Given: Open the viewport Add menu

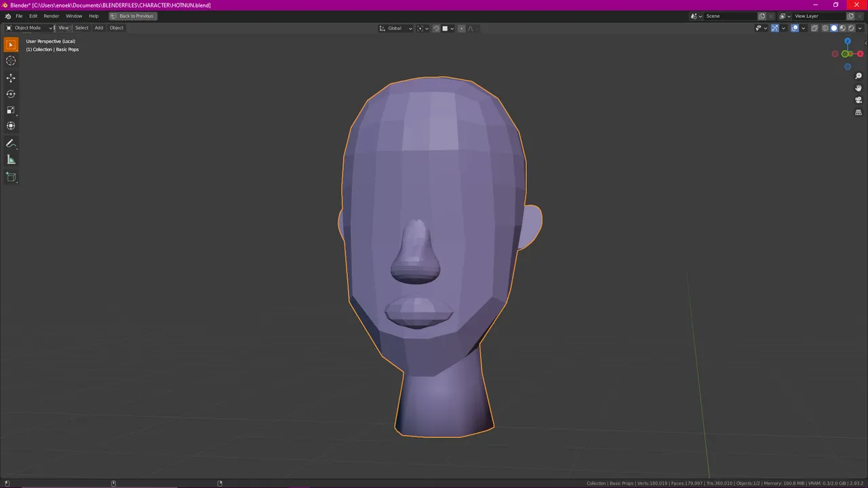Looking at the screenshot, I should (x=99, y=28).
